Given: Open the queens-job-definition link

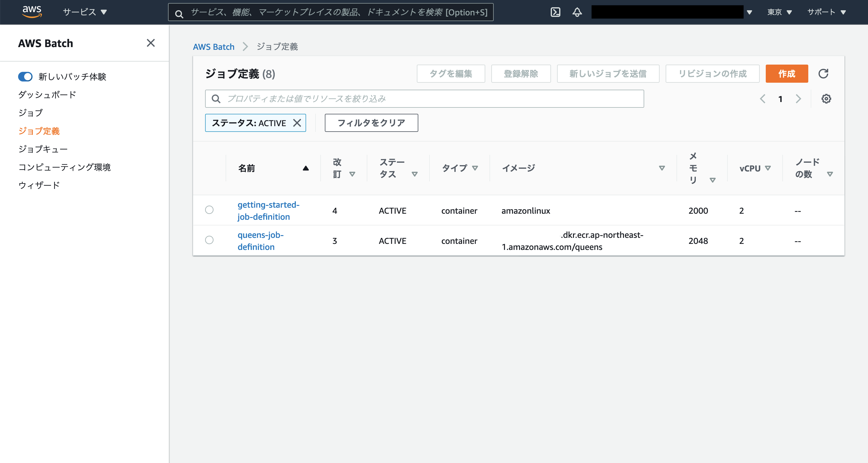Looking at the screenshot, I should click(x=261, y=241).
